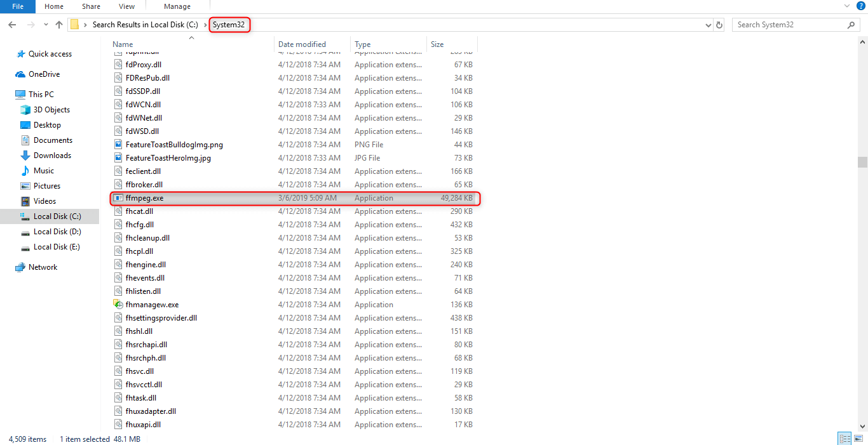This screenshot has height=445, width=868.
Task: Click the Help question mark icon
Action: [x=861, y=6]
